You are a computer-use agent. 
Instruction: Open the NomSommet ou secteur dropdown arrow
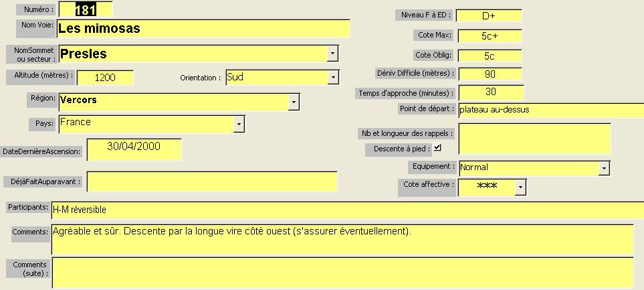[x=332, y=54]
